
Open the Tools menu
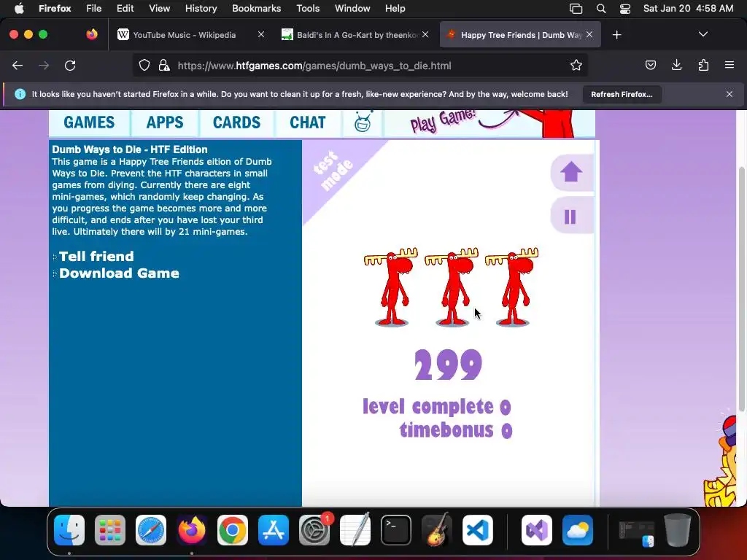pyautogui.click(x=308, y=9)
